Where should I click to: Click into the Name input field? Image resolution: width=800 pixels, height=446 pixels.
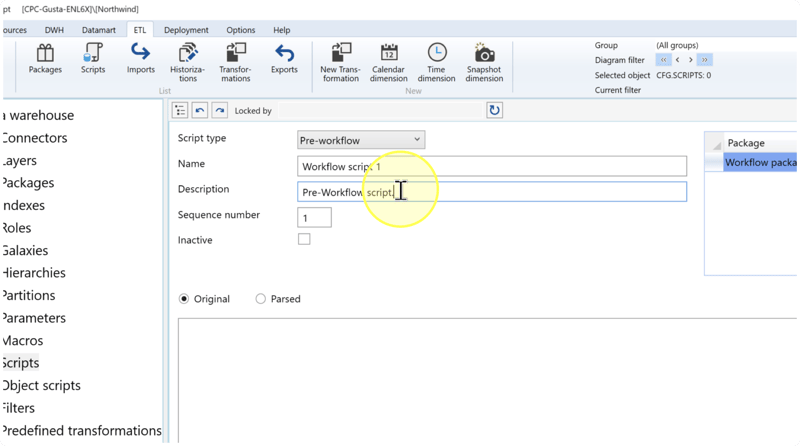[492, 166]
